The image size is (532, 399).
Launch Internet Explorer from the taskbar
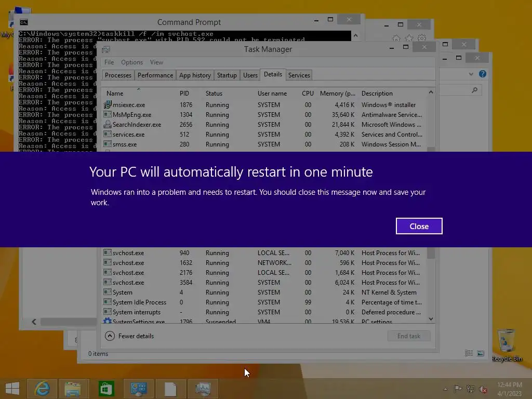[x=42, y=389]
